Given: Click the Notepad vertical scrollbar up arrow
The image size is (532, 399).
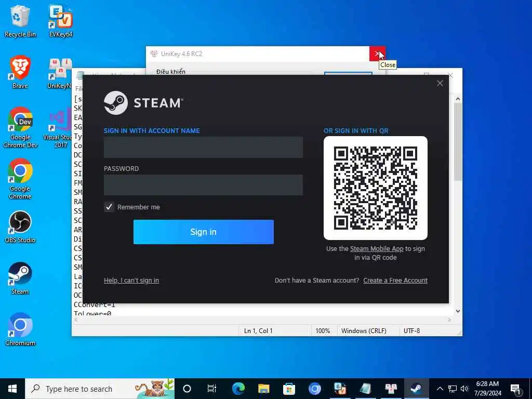Looking at the screenshot, I should [458, 99].
